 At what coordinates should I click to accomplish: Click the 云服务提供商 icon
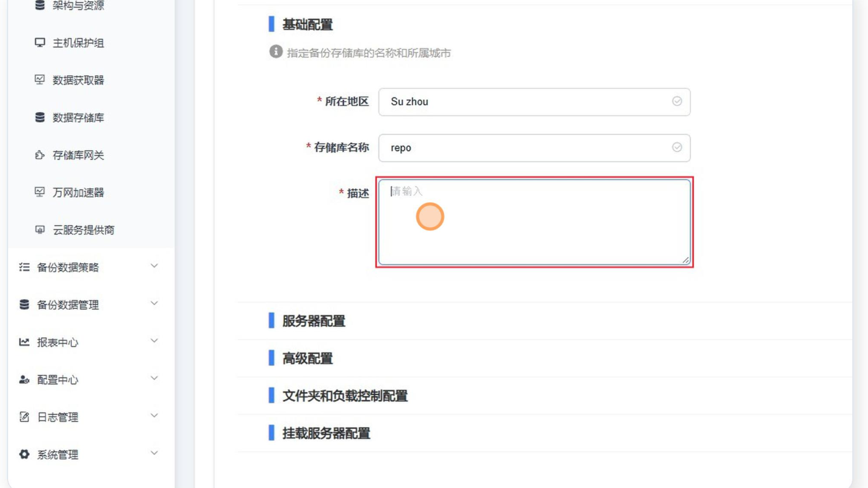[40, 230]
